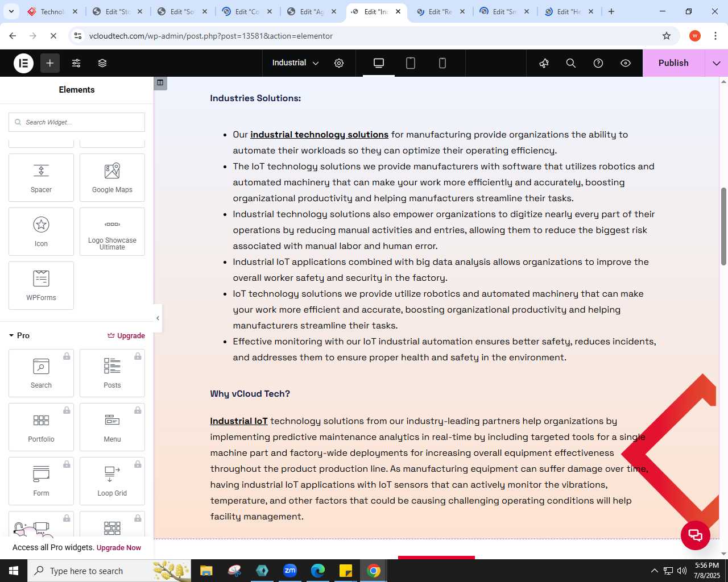The width and height of the screenshot is (728, 582).
Task: Open the Elementor logo menu
Action: [24, 63]
